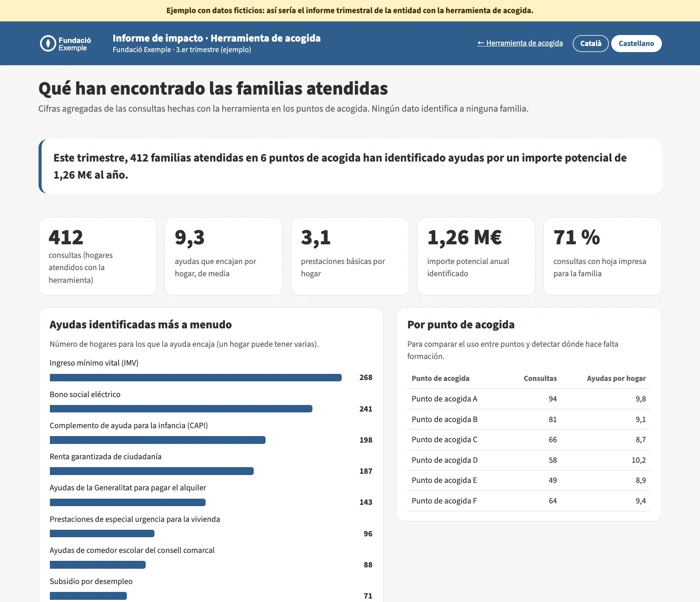
Task: Click the comedor escolar value 88
Action: point(368,565)
